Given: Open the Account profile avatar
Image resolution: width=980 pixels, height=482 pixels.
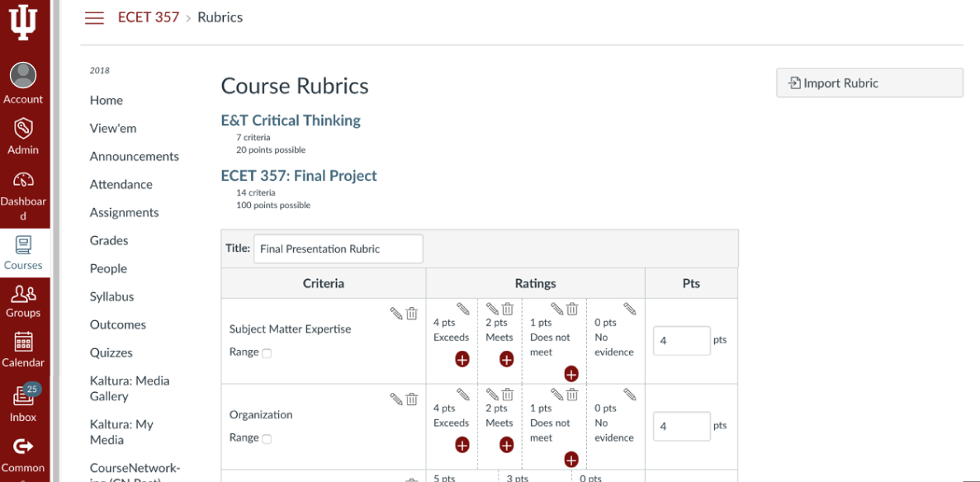Looking at the screenshot, I should pos(23,76).
